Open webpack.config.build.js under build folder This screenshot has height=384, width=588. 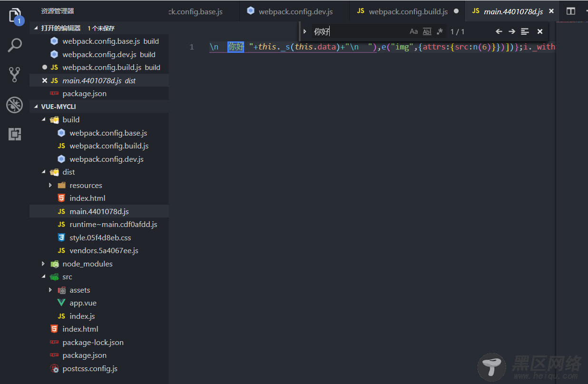pyautogui.click(x=99, y=146)
